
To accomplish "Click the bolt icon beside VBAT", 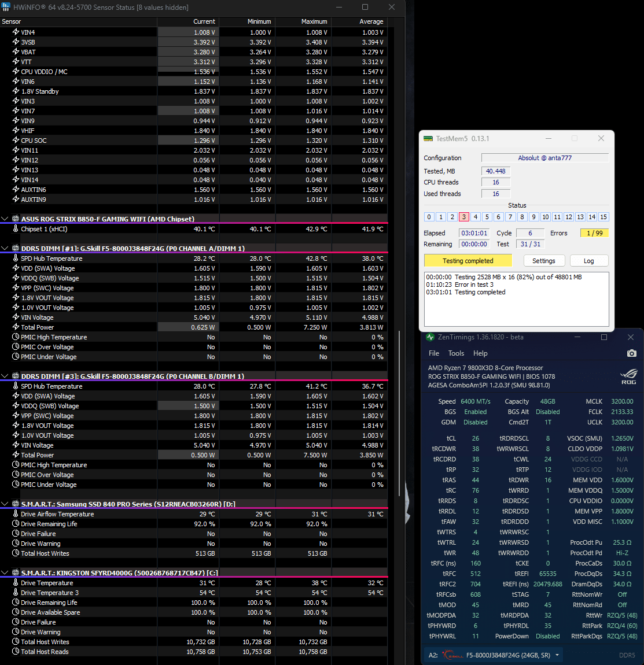I will click(16, 51).
